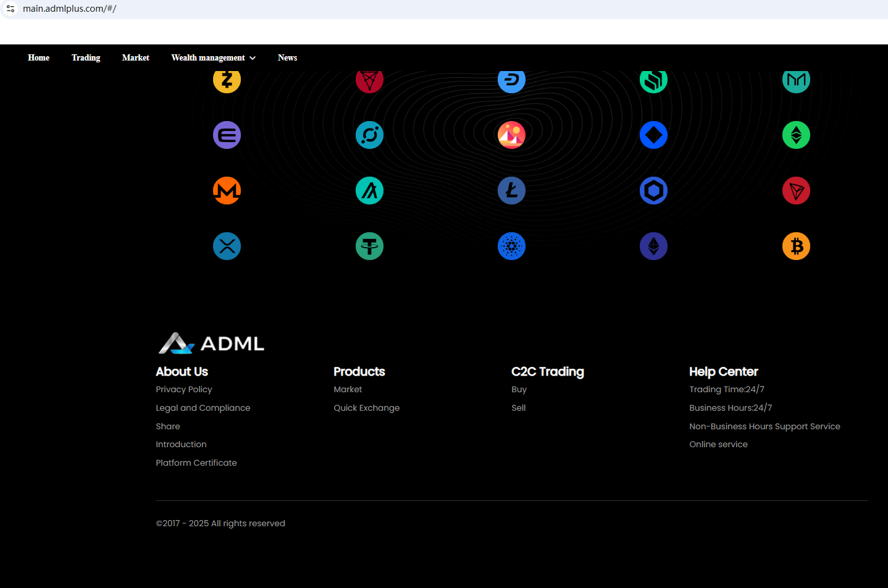Select the green Ethereum Classic icon
Image resolution: width=888 pixels, height=588 pixels.
click(x=796, y=135)
